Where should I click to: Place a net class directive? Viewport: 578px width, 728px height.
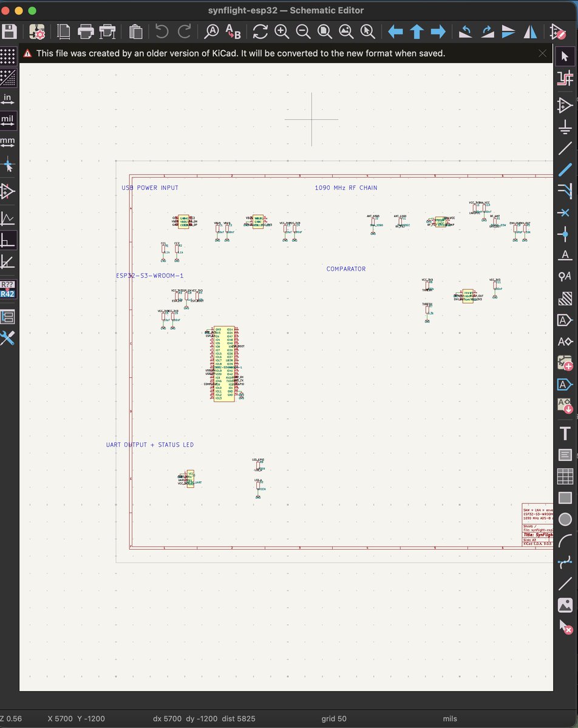[565, 277]
